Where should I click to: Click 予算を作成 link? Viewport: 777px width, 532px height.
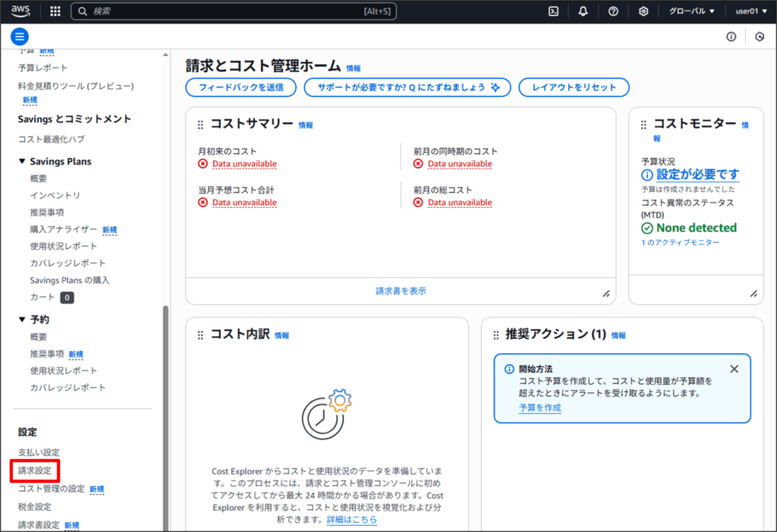tap(540, 408)
